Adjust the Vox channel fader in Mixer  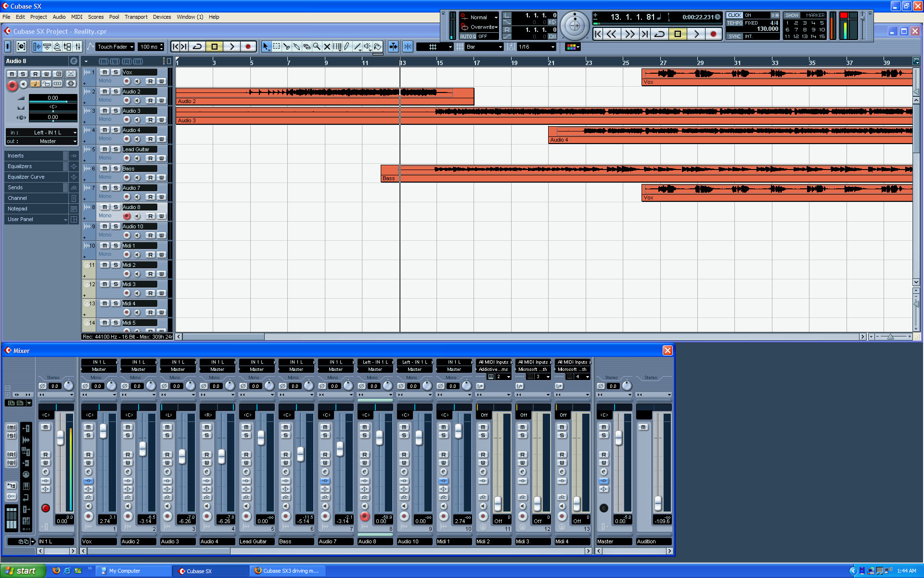tap(103, 431)
